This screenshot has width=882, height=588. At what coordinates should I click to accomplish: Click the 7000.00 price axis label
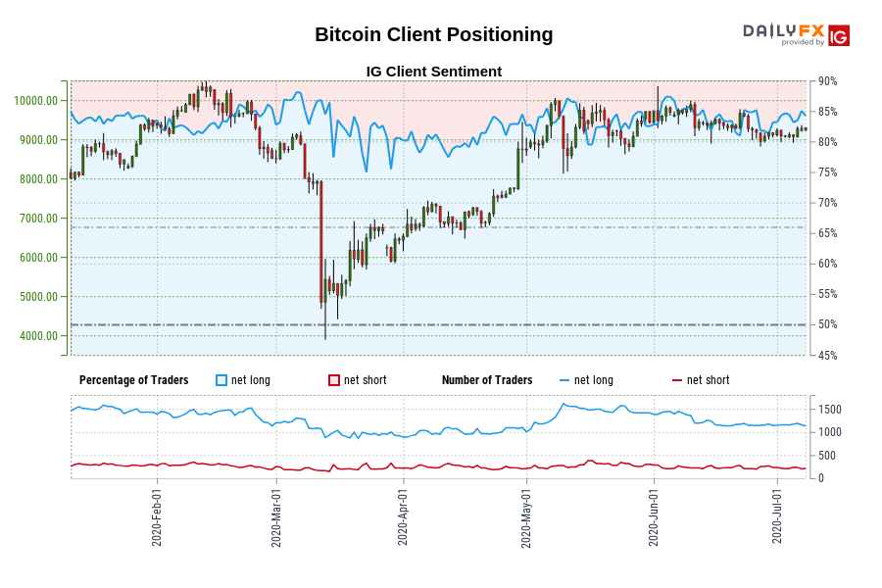tap(39, 219)
